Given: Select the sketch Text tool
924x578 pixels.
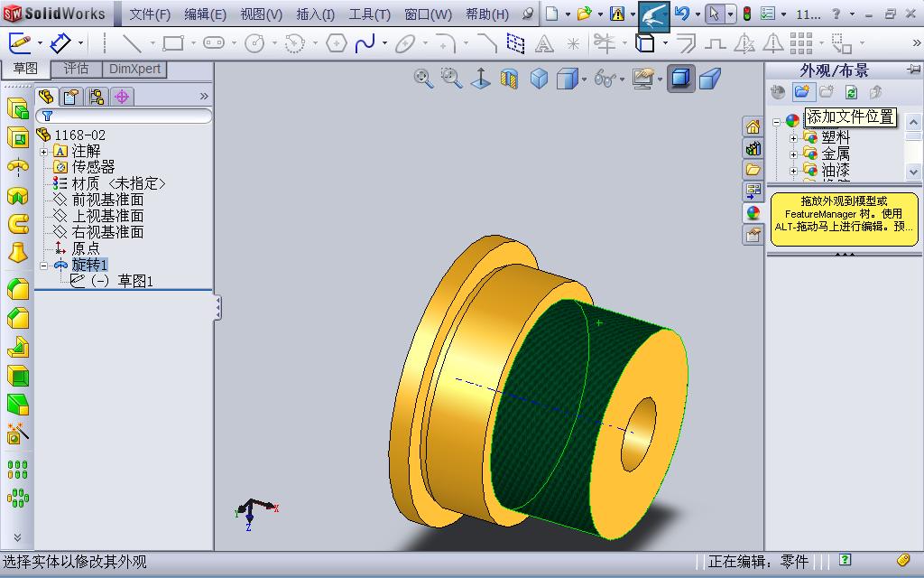Looking at the screenshot, I should [x=543, y=43].
